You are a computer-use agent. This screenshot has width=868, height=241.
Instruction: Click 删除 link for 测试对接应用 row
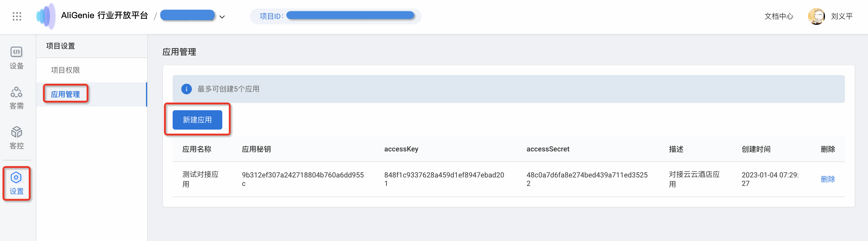[827, 179]
